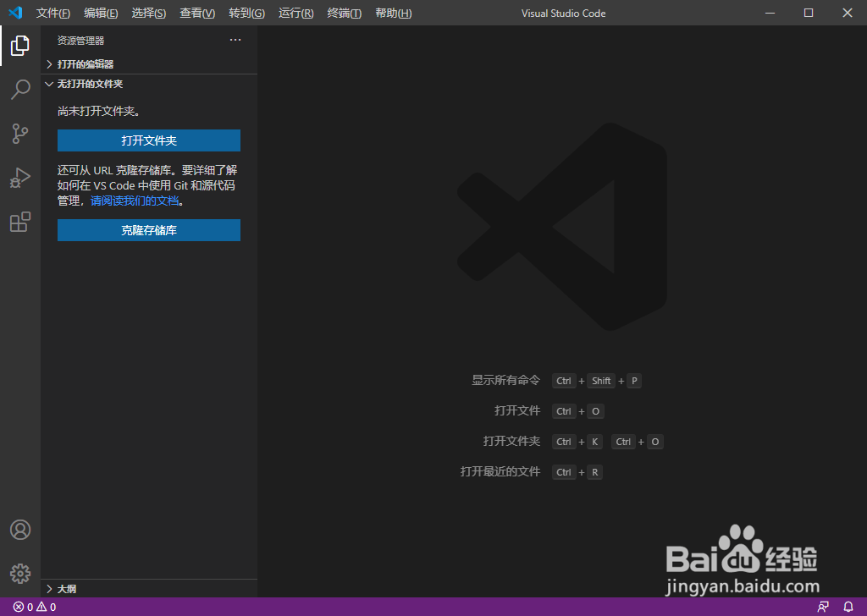Click the 尚未打开文件夹 message text
Viewport: 867px width, 616px height.
click(x=99, y=111)
